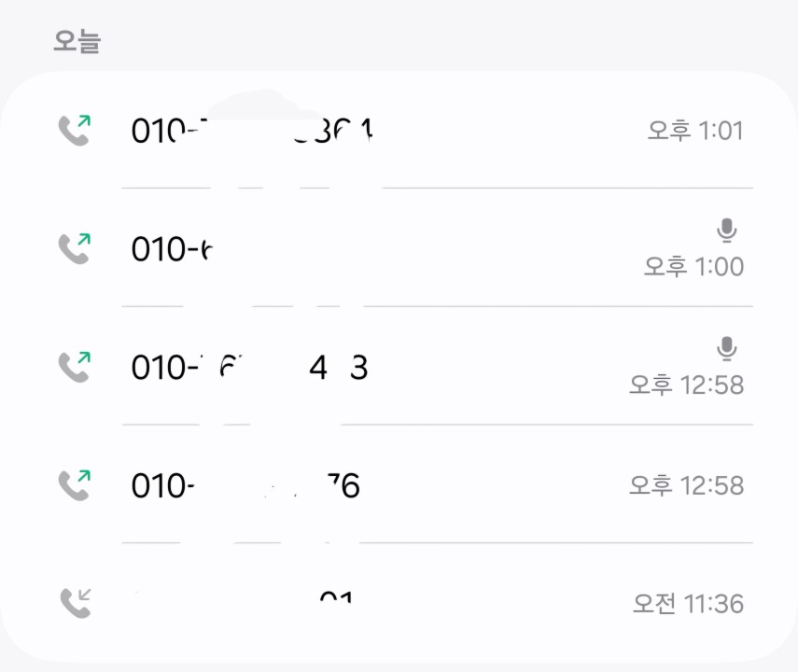Image resolution: width=798 pixels, height=672 pixels.
Task: Select the phone number on the recorded 오후 12:58 call
Action: 249,368
